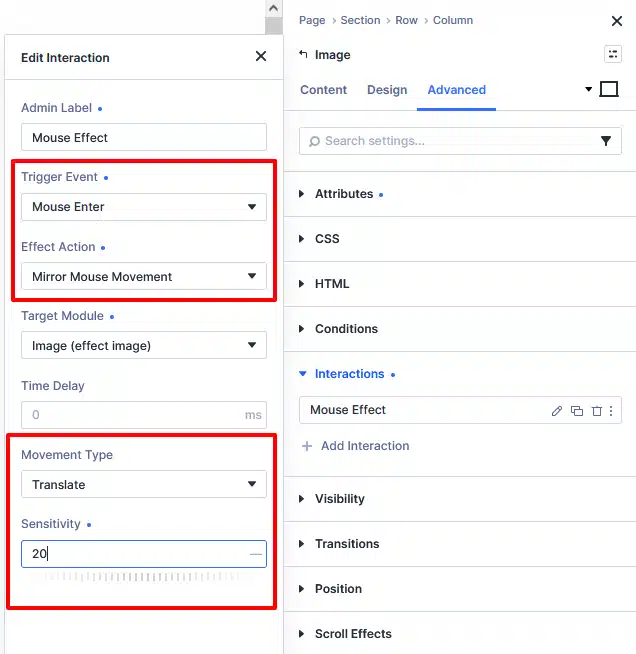Click the plus icon for Add Interaction

[x=307, y=446]
